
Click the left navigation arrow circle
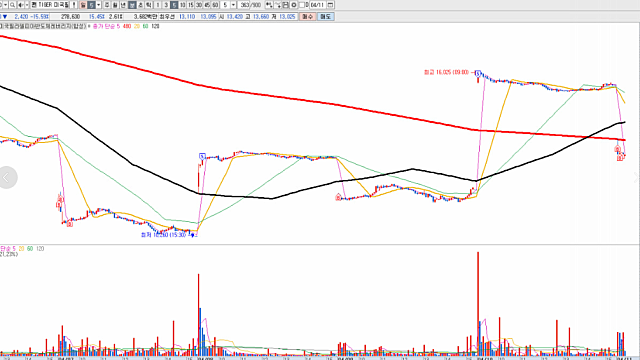pos(7,178)
